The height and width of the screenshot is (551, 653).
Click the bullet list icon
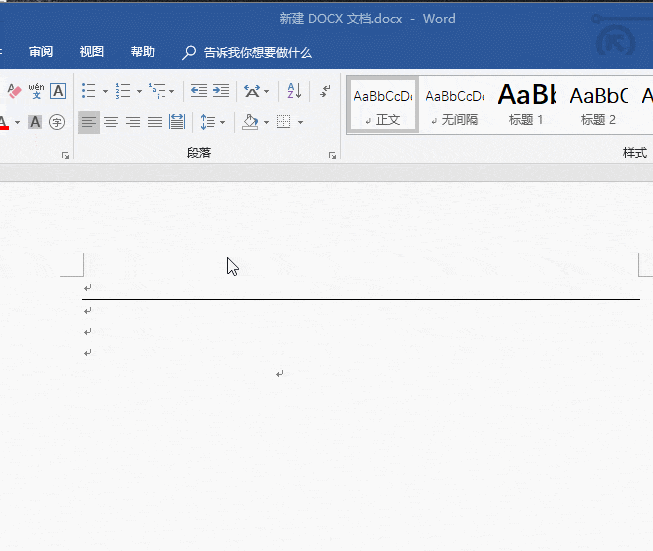click(x=88, y=91)
